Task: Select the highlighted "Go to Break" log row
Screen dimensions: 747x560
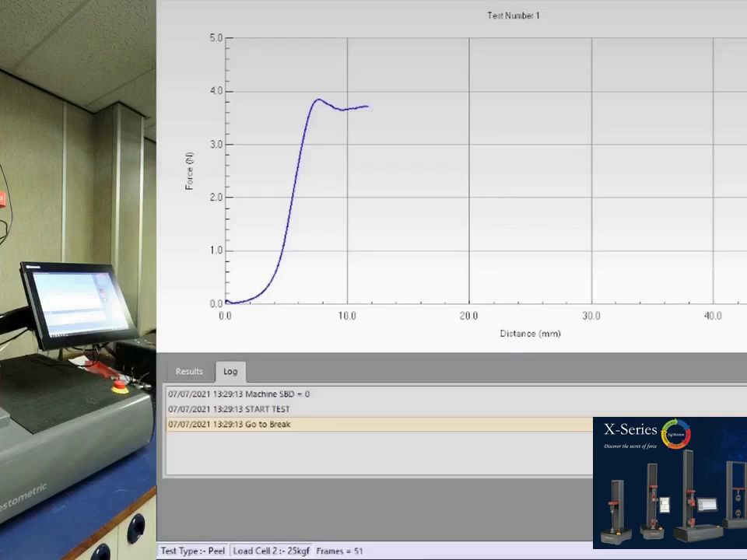Action: click(x=379, y=425)
